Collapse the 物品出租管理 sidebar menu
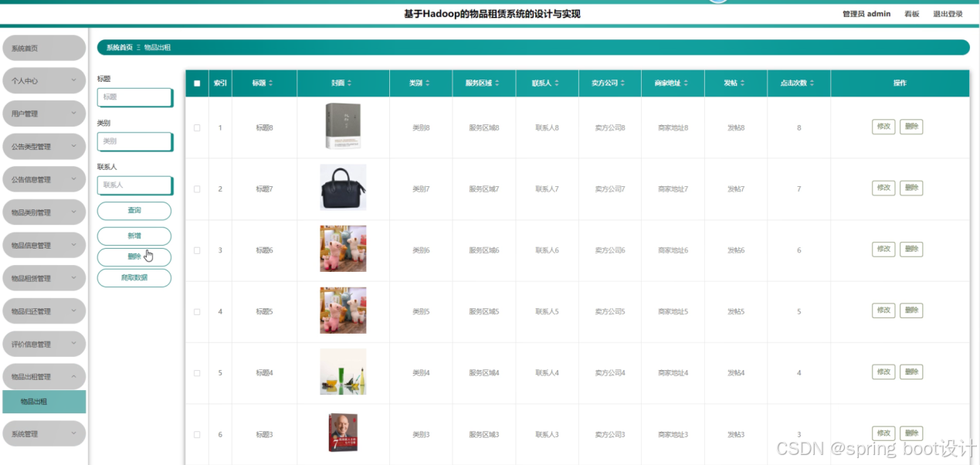Screen dimensions: 980x465 (43, 377)
